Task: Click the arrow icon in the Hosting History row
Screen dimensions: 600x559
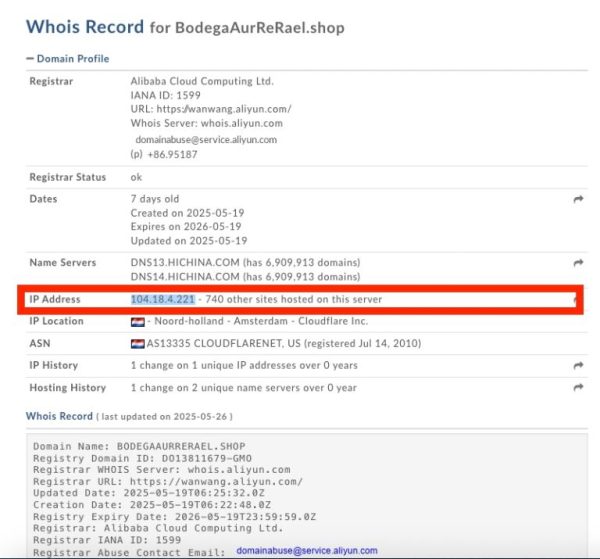Action: coord(577,388)
